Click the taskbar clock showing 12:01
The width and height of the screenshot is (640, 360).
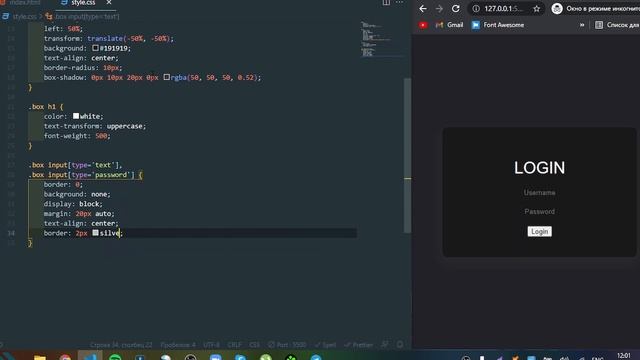(x=624, y=356)
